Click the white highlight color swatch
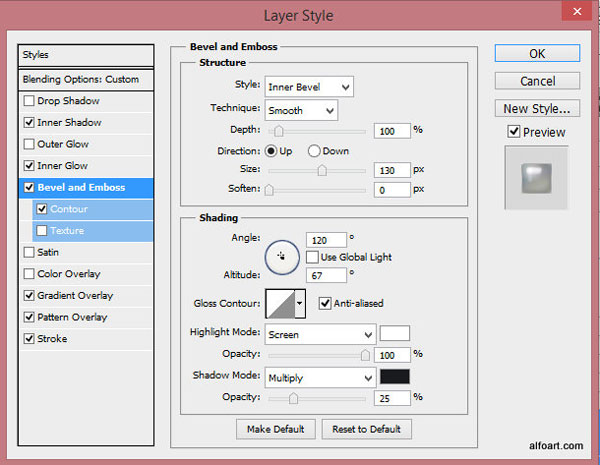This screenshot has width=600, height=465. 395,333
